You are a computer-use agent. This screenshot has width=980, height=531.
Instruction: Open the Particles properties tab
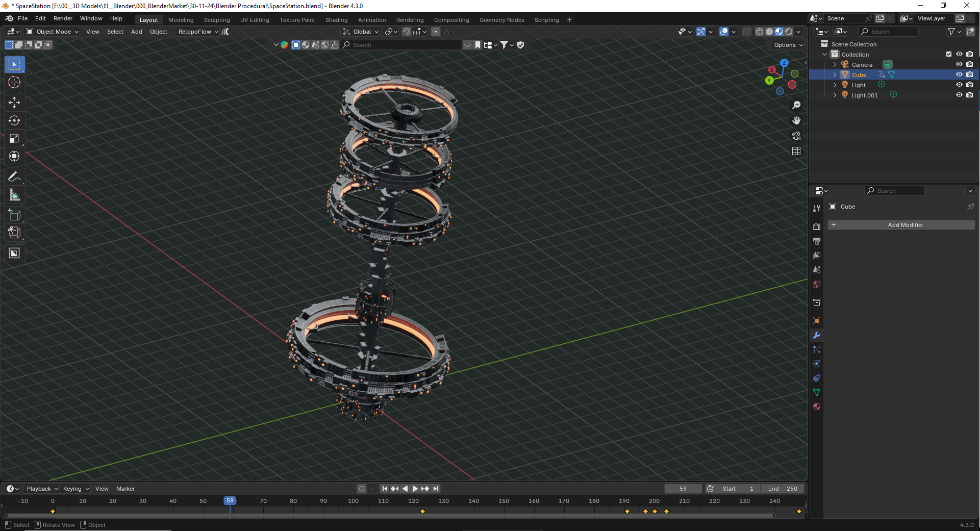pyautogui.click(x=817, y=349)
